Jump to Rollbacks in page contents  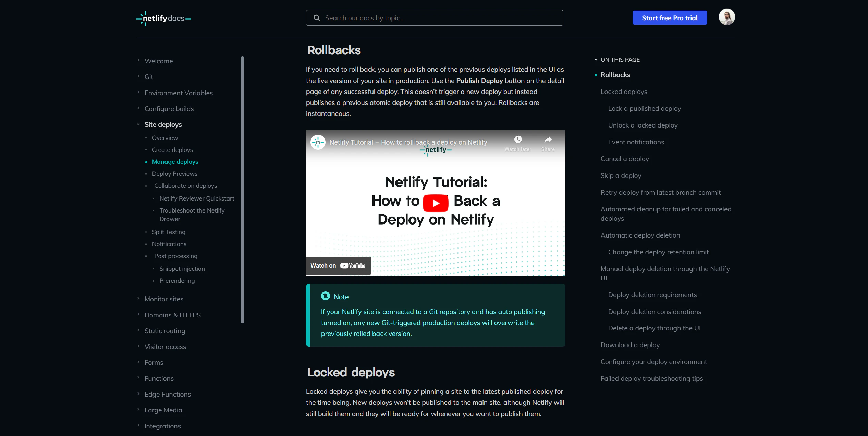[x=615, y=75]
